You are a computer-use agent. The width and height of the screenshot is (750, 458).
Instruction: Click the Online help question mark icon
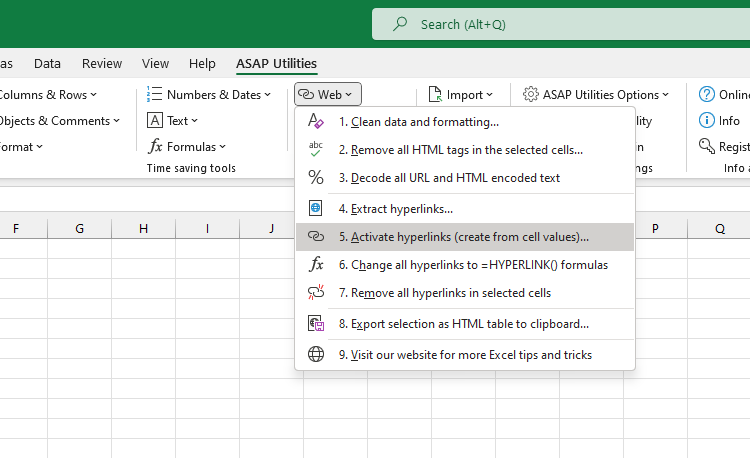pos(706,94)
